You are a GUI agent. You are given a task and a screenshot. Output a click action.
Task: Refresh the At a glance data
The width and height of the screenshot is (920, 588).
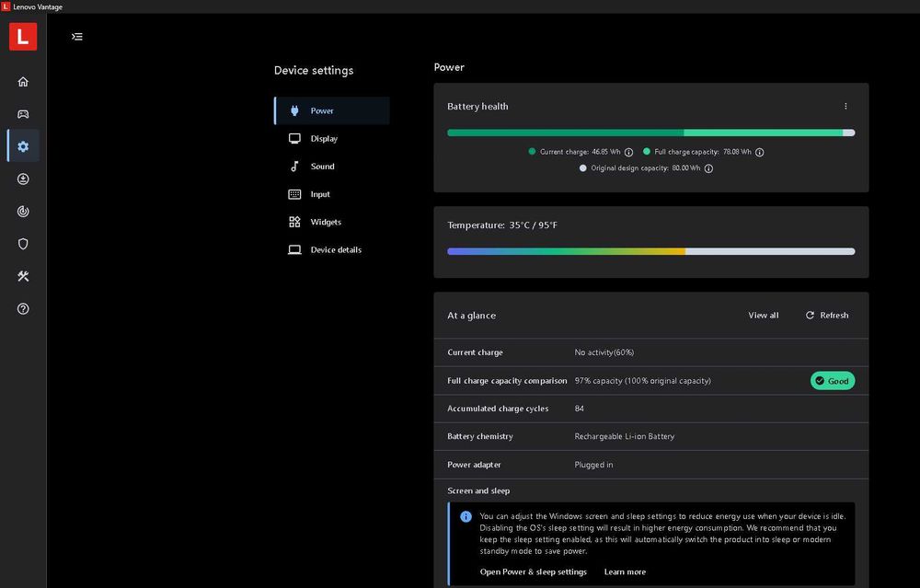pyautogui.click(x=827, y=315)
